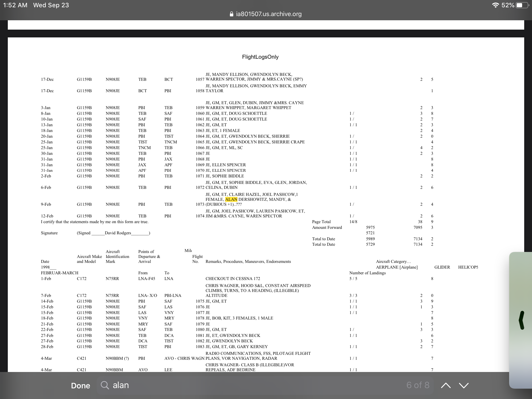Select the 'N90BBM (?)' aircraft mark
The height and width of the screenshot is (399, 532).
pyautogui.click(x=117, y=358)
